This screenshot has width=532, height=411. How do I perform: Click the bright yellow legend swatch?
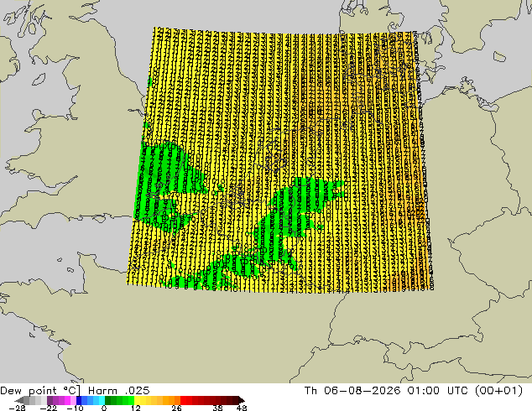click(137, 400)
